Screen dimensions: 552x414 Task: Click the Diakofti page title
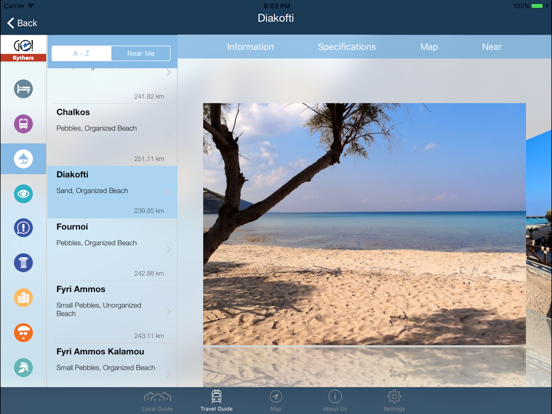276,18
